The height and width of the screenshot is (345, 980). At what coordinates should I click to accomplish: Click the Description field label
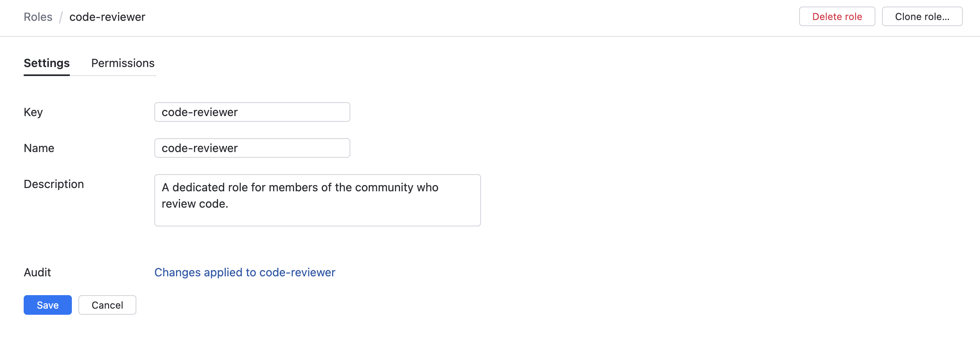(54, 184)
